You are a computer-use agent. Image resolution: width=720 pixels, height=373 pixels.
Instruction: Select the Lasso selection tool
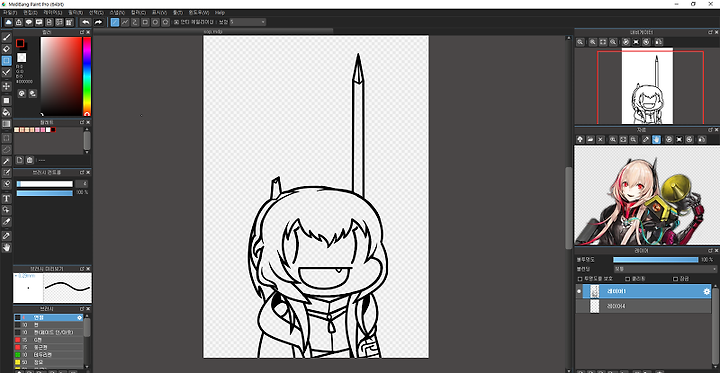[6, 149]
